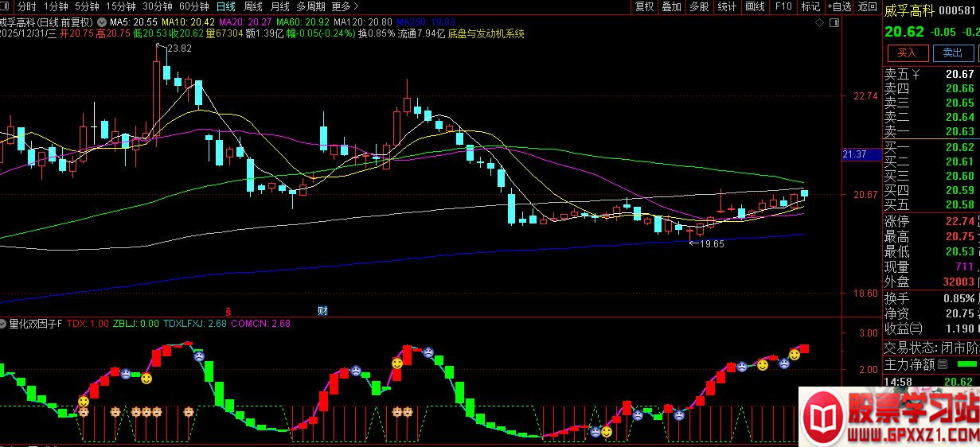
Task: Click the 财 finance marker icon
Action: click(322, 310)
